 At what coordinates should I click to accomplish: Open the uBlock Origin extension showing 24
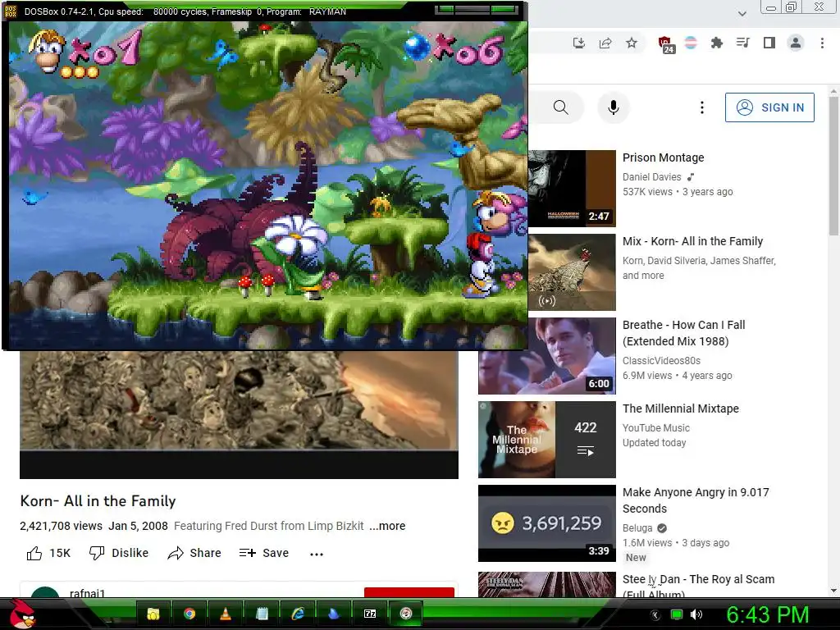point(666,44)
